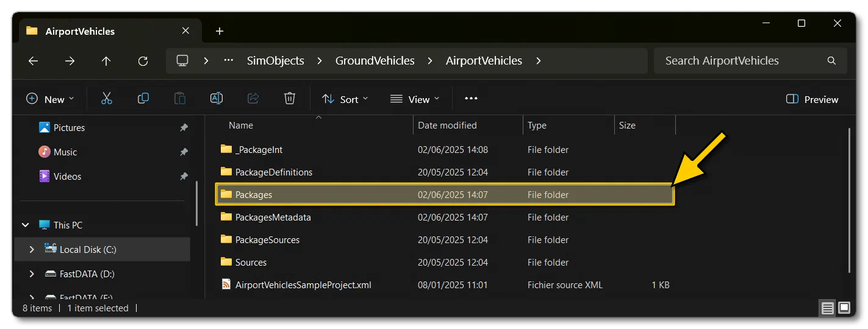
Task: Click the PC monitor icon in address bar
Action: coord(182,61)
